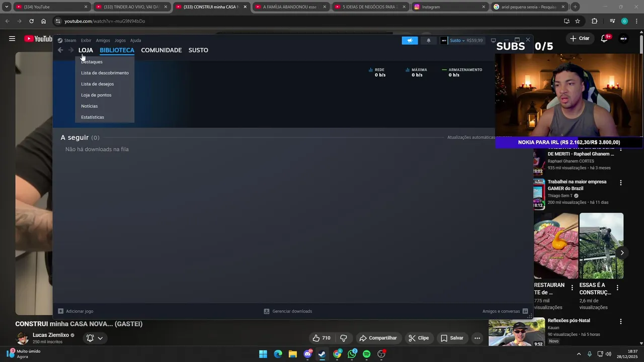Viewport: 644px width, 362px height.
Task: Click the Clipe scissors button
Action: click(419, 338)
